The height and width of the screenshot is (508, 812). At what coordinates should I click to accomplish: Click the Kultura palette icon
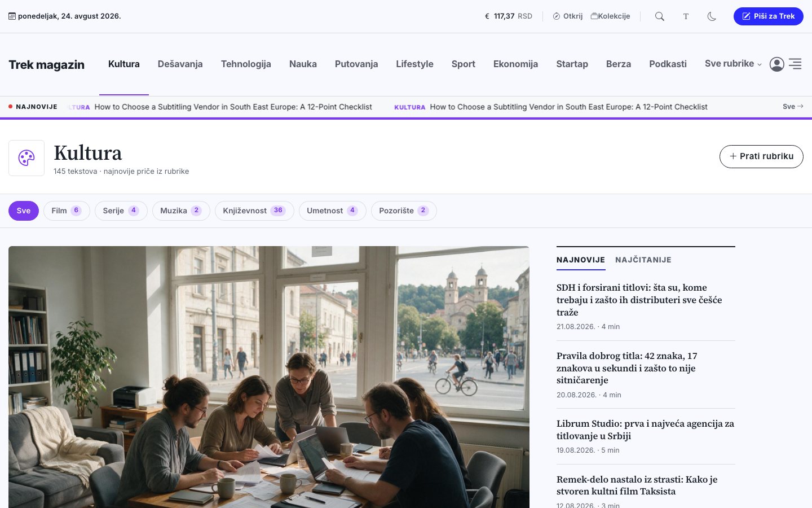click(27, 158)
